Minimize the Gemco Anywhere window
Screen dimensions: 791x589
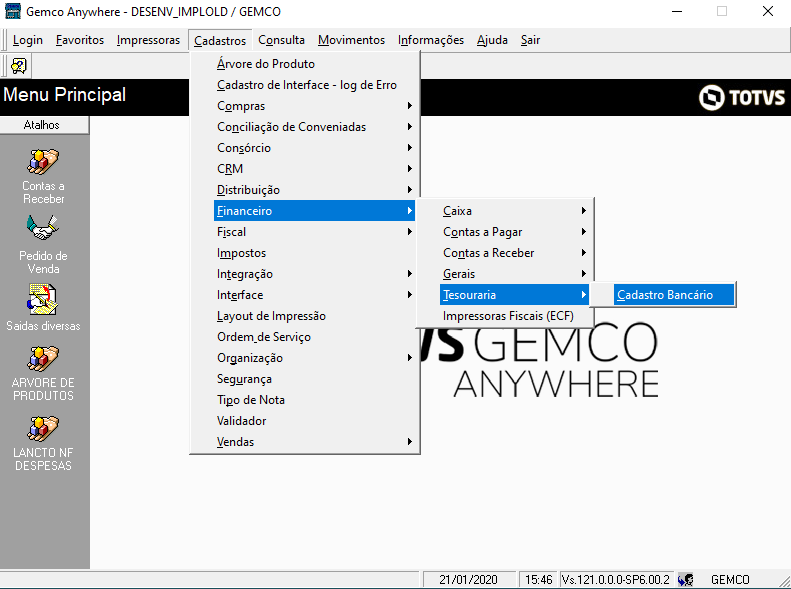pyautogui.click(x=676, y=11)
